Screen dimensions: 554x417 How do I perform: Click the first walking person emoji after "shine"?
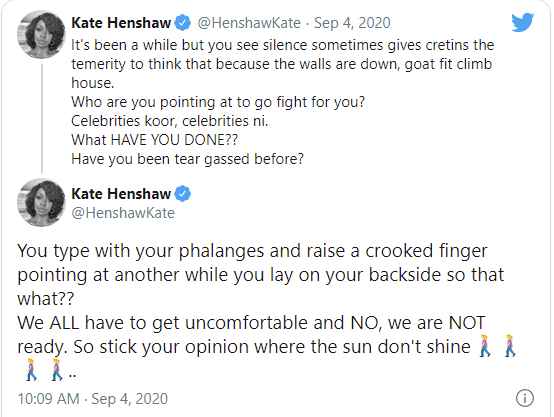[x=485, y=346]
